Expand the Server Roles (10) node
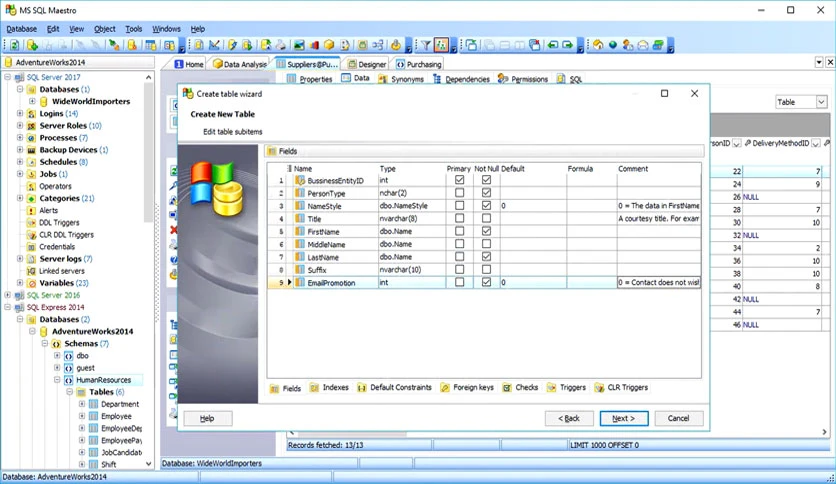836x484 pixels. 20,126
